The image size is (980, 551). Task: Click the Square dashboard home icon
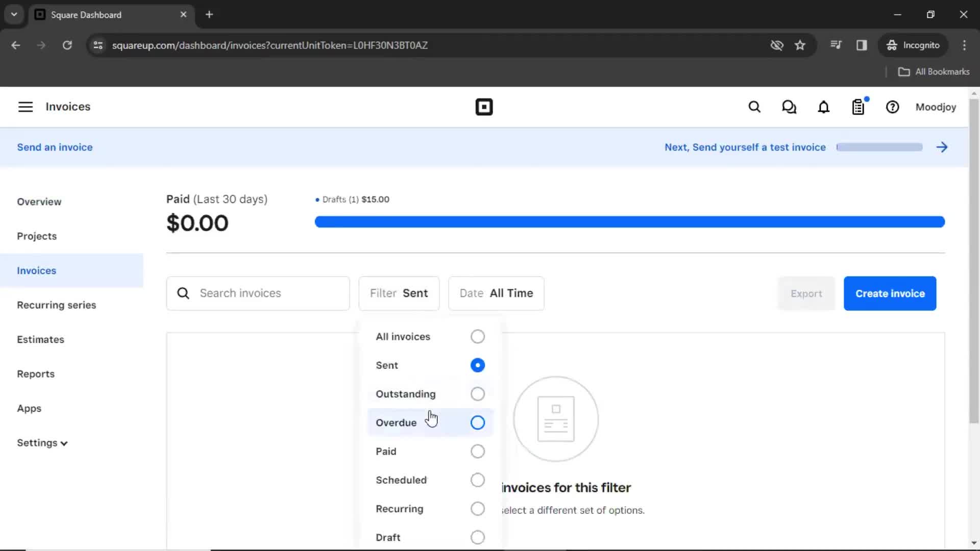coord(484,107)
